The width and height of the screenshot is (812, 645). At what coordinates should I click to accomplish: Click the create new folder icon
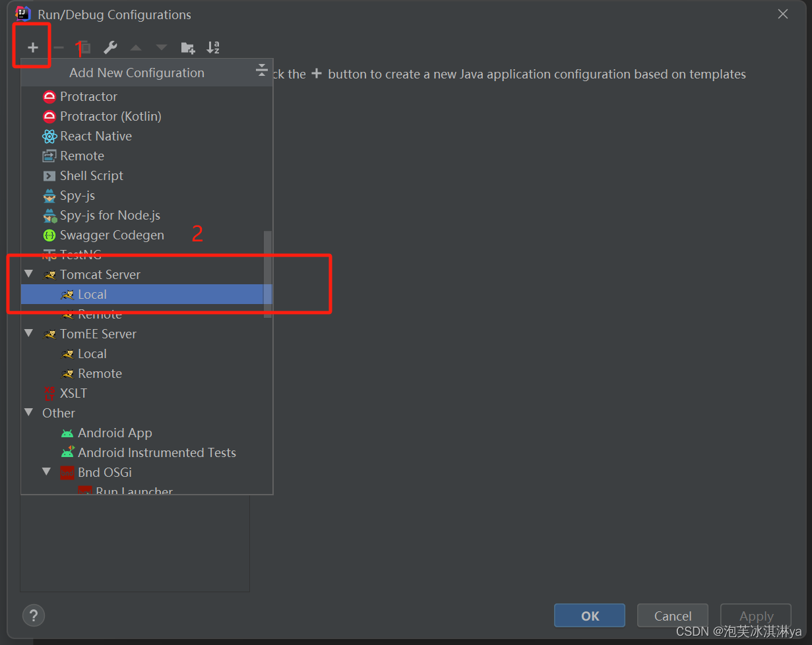tap(188, 47)
